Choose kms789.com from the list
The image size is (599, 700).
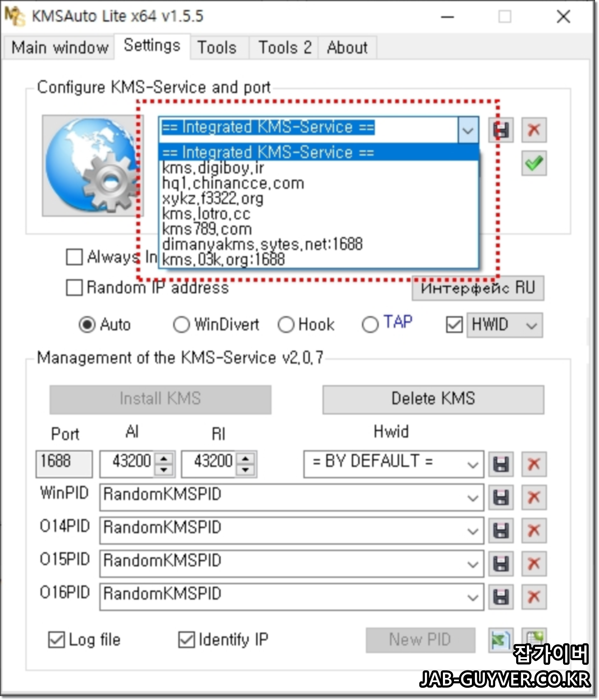318,229
